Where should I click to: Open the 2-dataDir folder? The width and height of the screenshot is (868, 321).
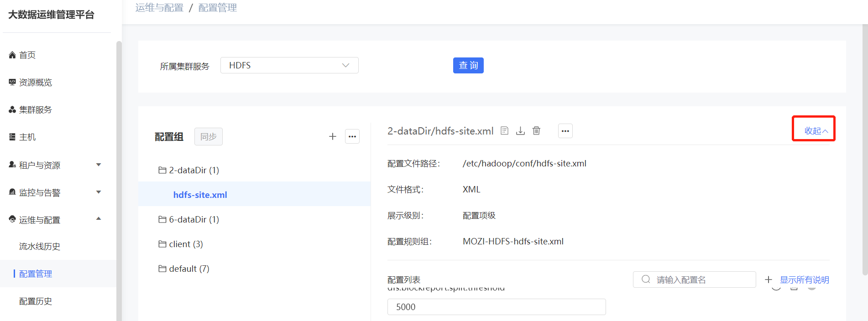pyautogui.click(x=189, y=170)
